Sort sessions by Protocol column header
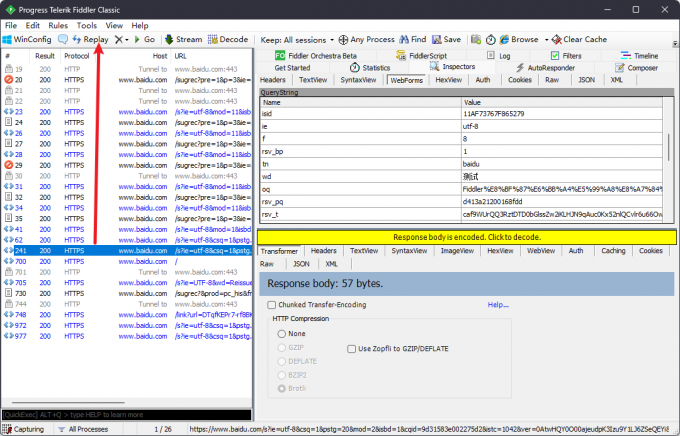The width and height of the screenshot is (680, 436). coord(77,56)
